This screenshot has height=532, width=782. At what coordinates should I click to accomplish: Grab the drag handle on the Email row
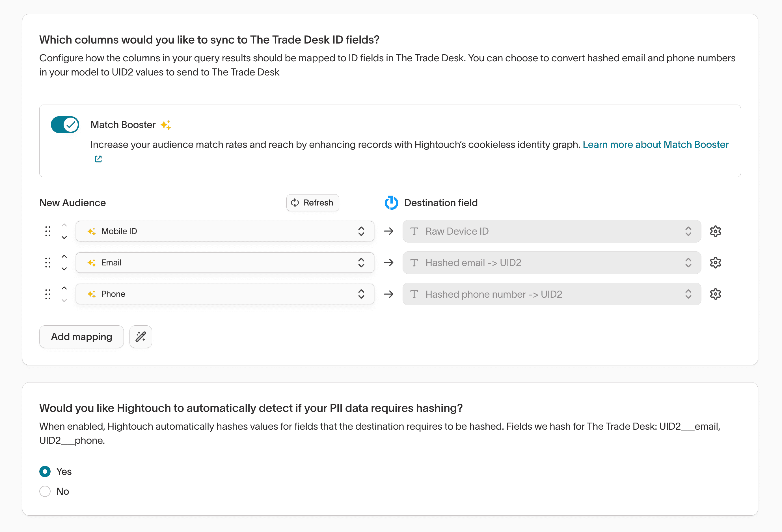(47, 263)
